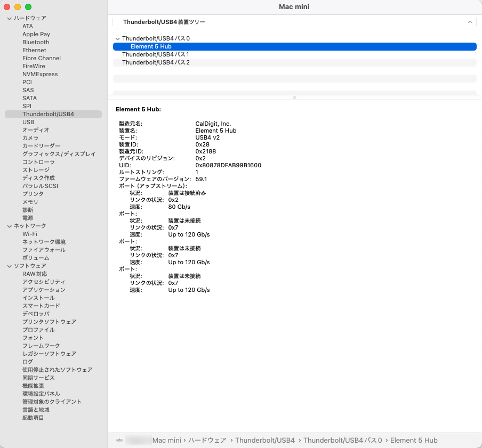Open オーディオ in the sidebar
The height and width of the screenshot is (448, 482).
[x=36, y=130]
